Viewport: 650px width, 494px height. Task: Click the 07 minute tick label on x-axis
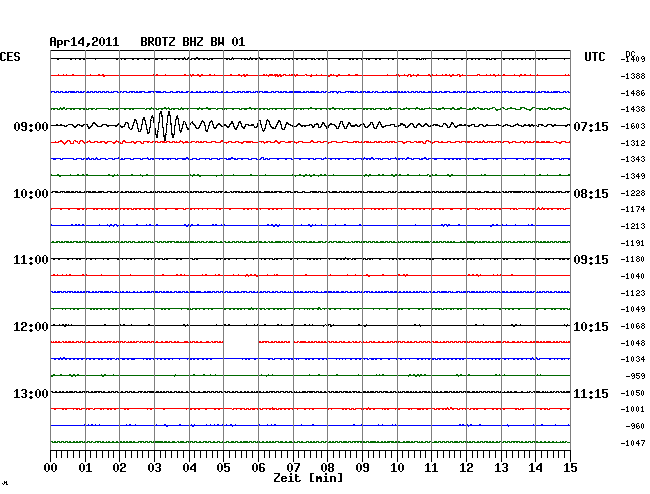(292, 468)
